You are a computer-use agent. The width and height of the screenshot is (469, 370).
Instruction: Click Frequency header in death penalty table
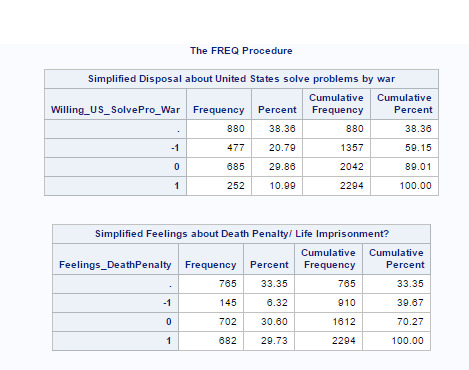coord(211,259)
